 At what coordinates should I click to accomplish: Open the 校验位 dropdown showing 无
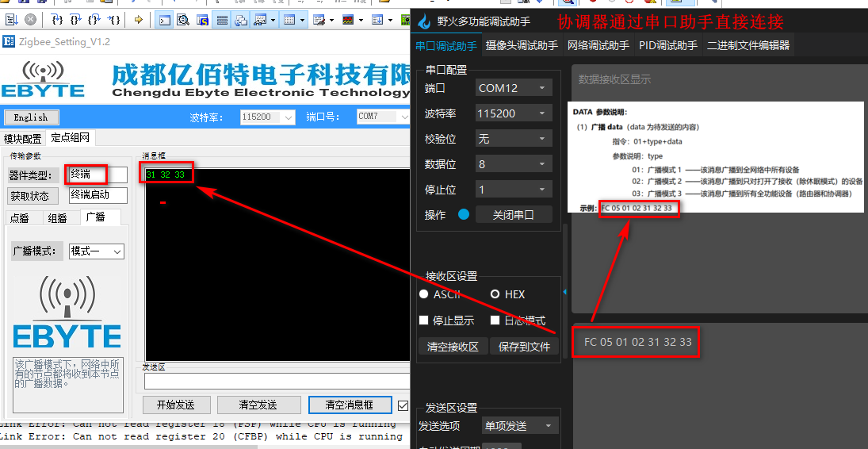pos(514,139)
